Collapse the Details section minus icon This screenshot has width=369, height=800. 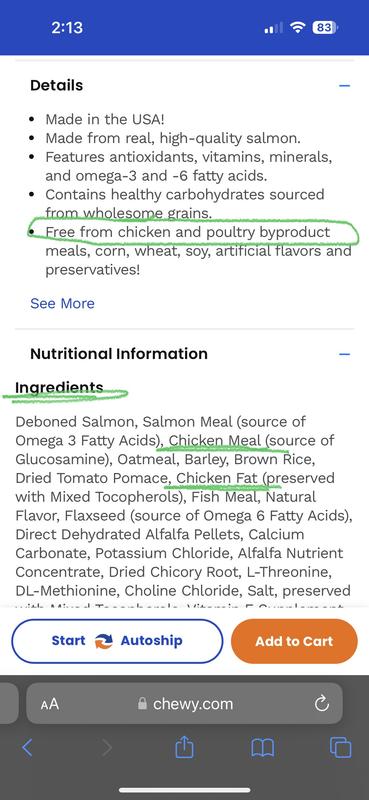click(345, 85)
